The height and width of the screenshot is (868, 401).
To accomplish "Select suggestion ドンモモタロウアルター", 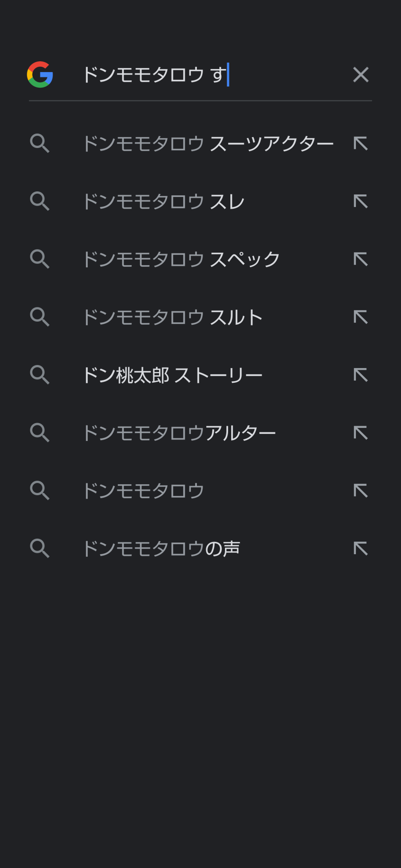I will (179, 433).
